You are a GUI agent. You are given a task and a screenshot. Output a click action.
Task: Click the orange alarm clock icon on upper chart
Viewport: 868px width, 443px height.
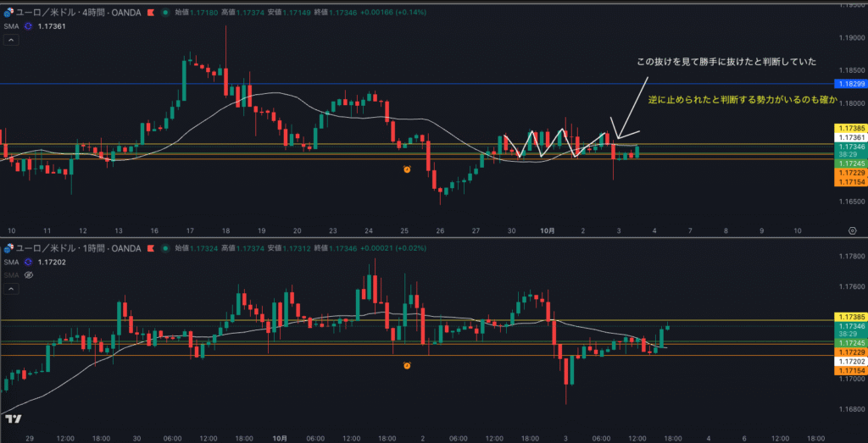(x=407, y=169)
